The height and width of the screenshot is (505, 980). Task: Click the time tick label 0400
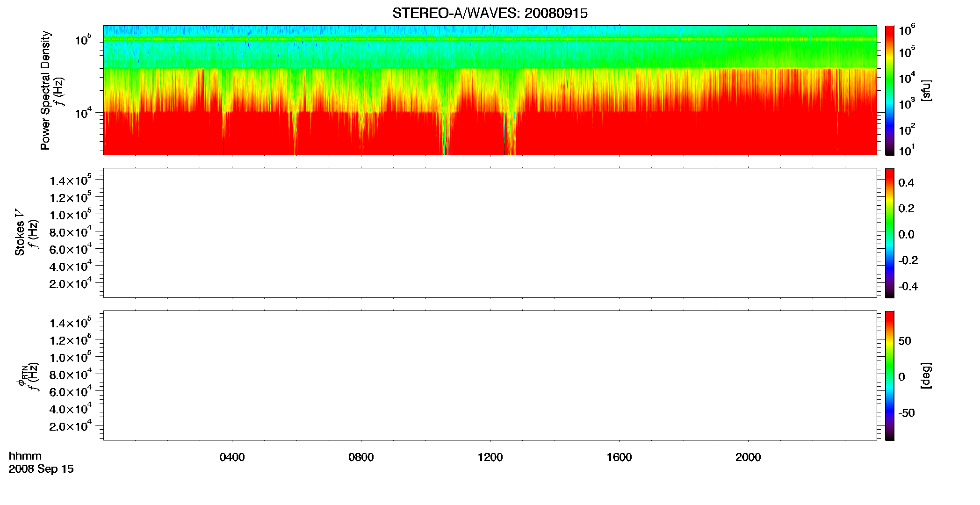click(232, 457)
